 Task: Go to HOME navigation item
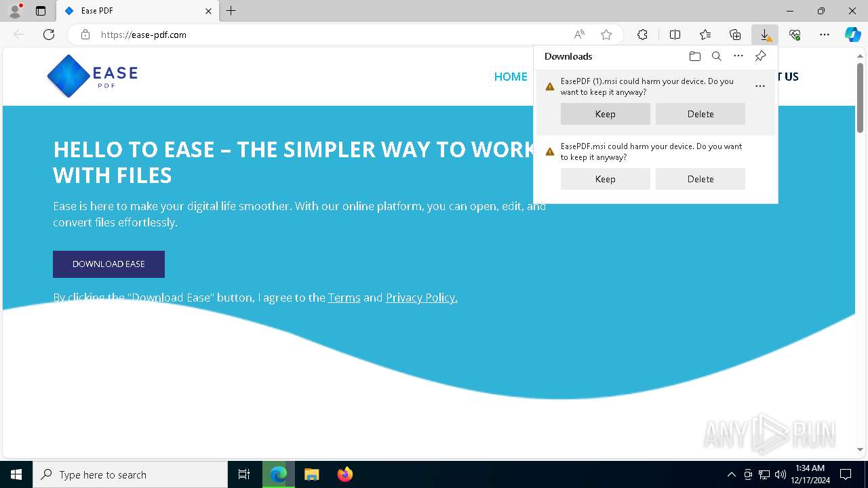click(x=511, y=77)
